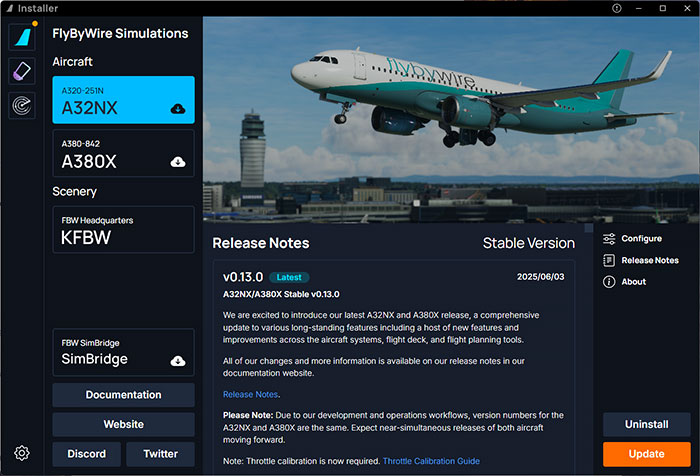This screenshot has height=476, width=700.
Task: Click the A380X download cloud icon
Action: [x=178, y=162]
